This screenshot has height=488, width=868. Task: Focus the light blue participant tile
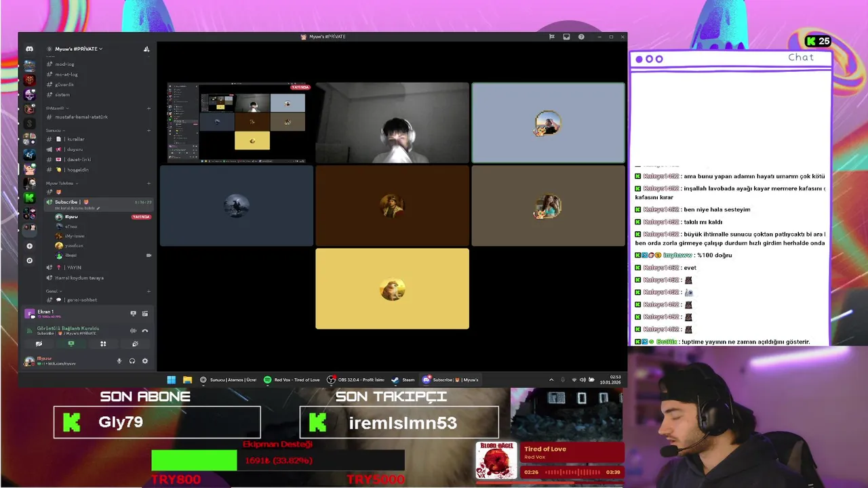[x=548, y=123]
